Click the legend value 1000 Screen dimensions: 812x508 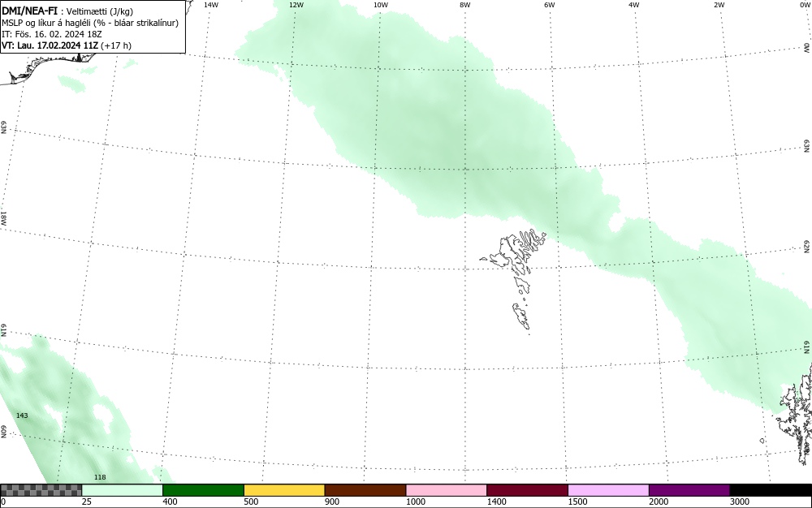tap(415, 502)
